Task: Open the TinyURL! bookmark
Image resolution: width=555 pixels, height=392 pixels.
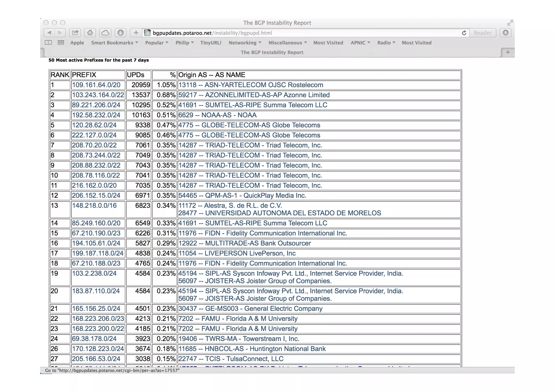Action: pyautogui.click(x=211, y=43)
